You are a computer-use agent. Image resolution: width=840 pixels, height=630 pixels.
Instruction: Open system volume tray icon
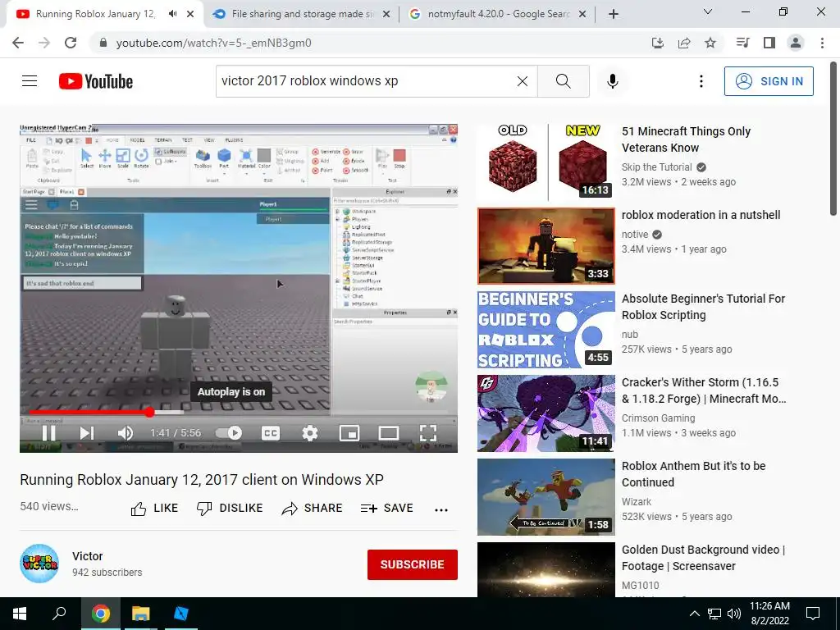tap(734, 614)
